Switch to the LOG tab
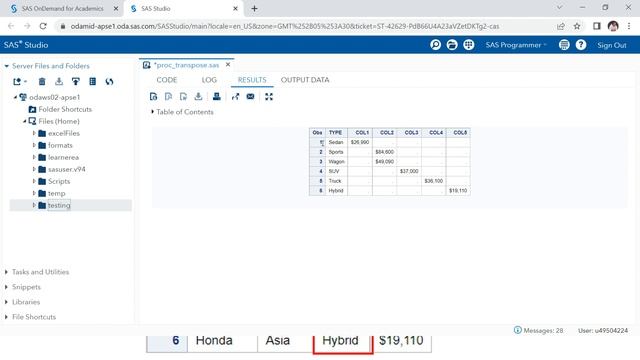 pos(209,80)
